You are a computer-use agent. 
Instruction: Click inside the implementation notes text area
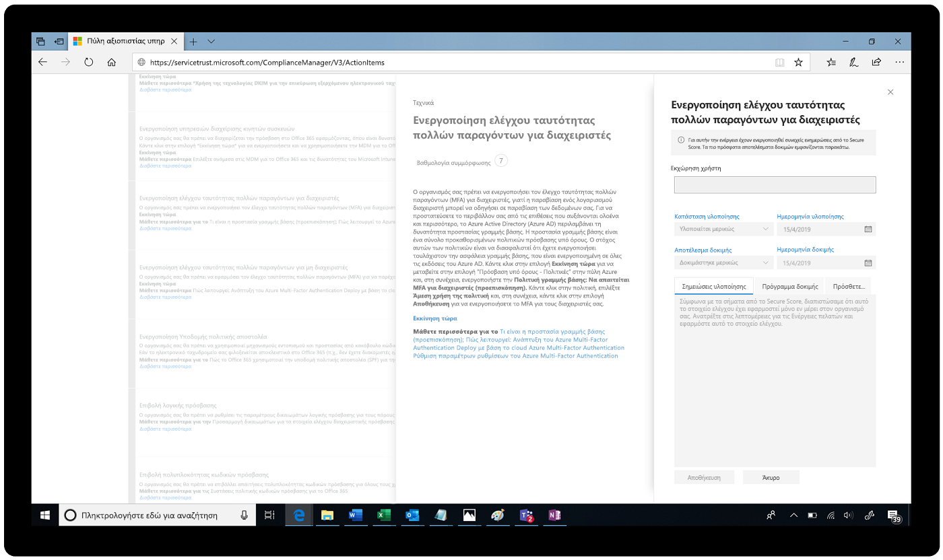pos(775,380)
